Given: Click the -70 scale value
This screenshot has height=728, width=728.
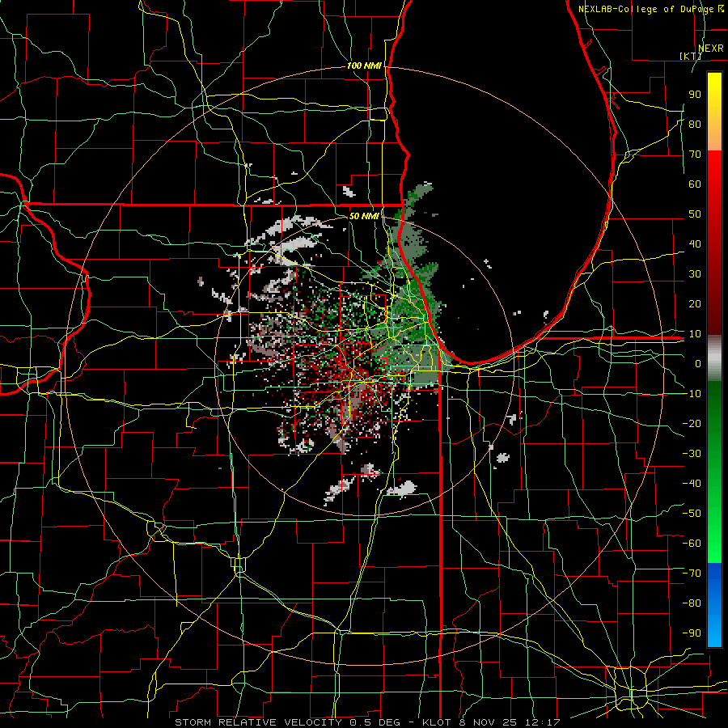Looking at the screenshot, I should point(692,574).
